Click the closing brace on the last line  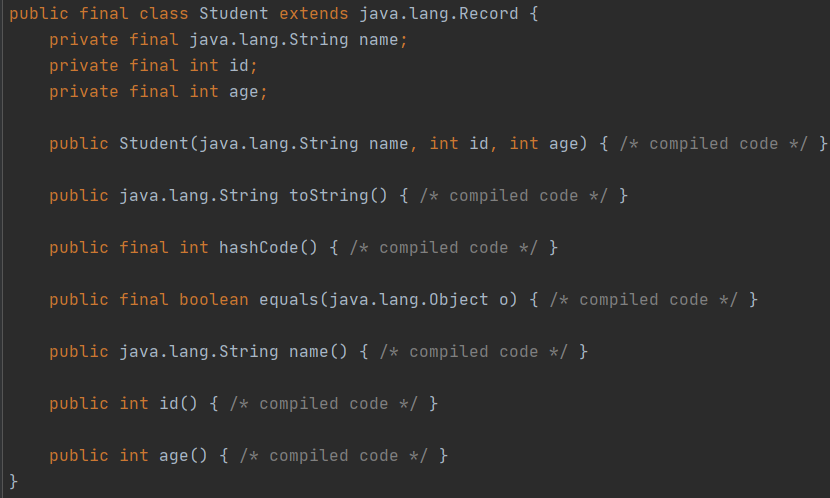tap(14, 481)
